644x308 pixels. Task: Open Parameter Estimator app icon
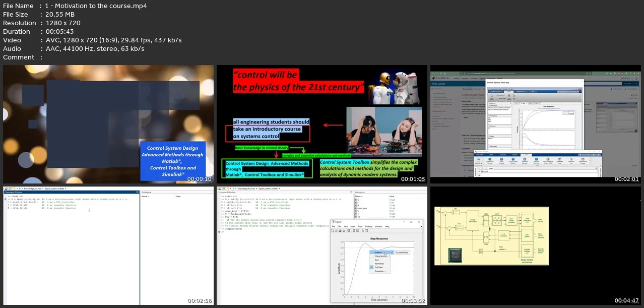pos(525,160)
